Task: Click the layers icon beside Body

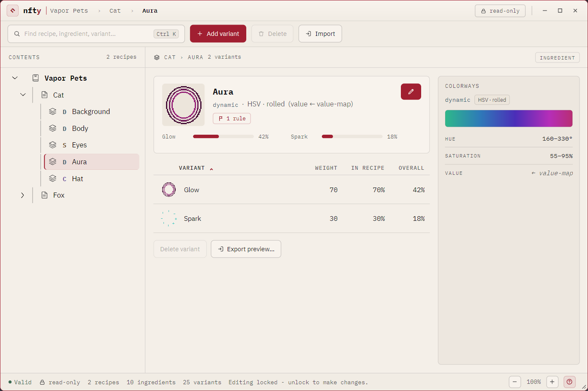Action: (53, 128)
